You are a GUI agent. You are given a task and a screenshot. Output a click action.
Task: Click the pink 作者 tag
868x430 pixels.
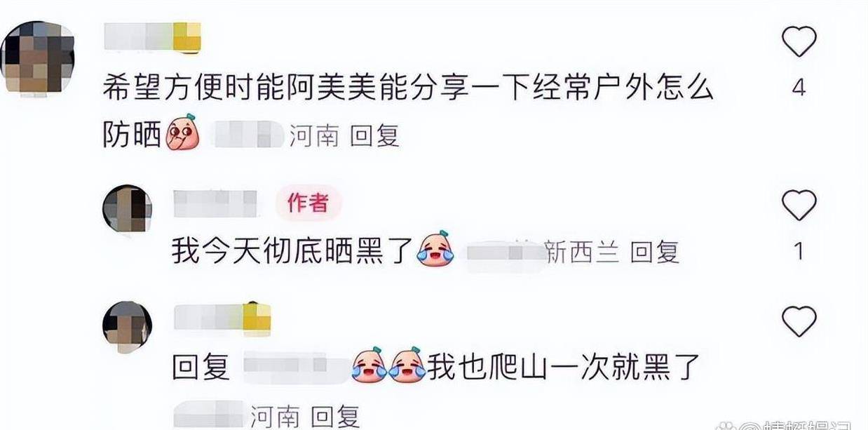(x=308, y=203)
